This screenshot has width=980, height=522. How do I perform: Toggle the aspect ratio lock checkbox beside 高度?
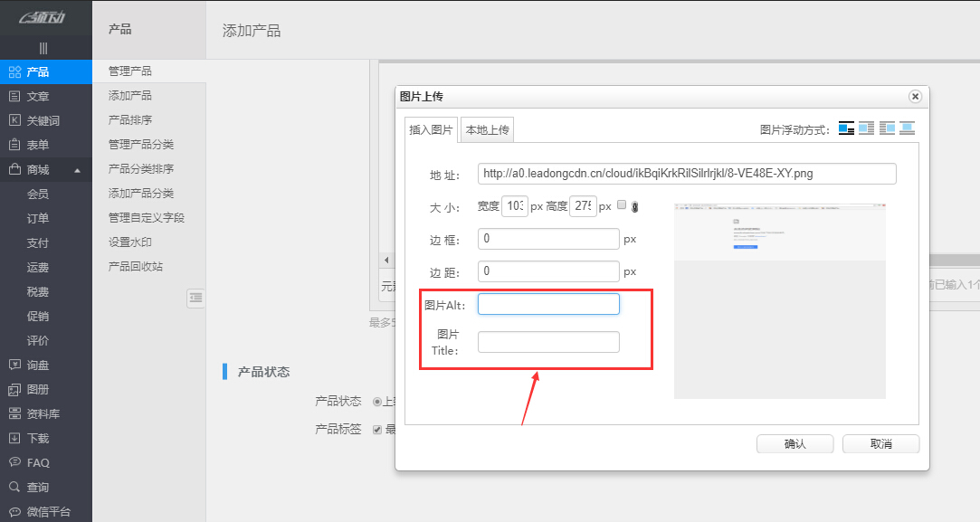(x=621, y=206)
